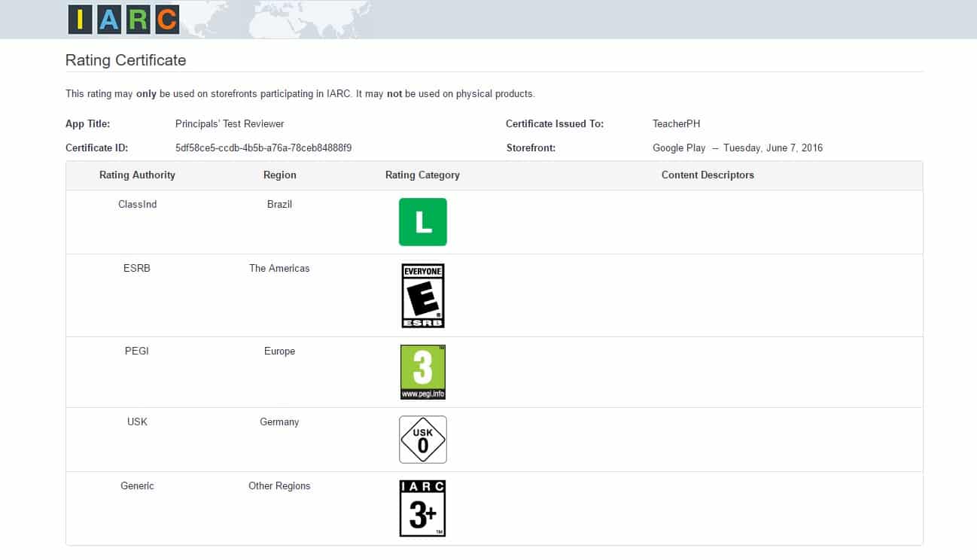Click the green ClassInd L rating icon
The height and width of the screenshot is (560, 977).
click(423, 222)
